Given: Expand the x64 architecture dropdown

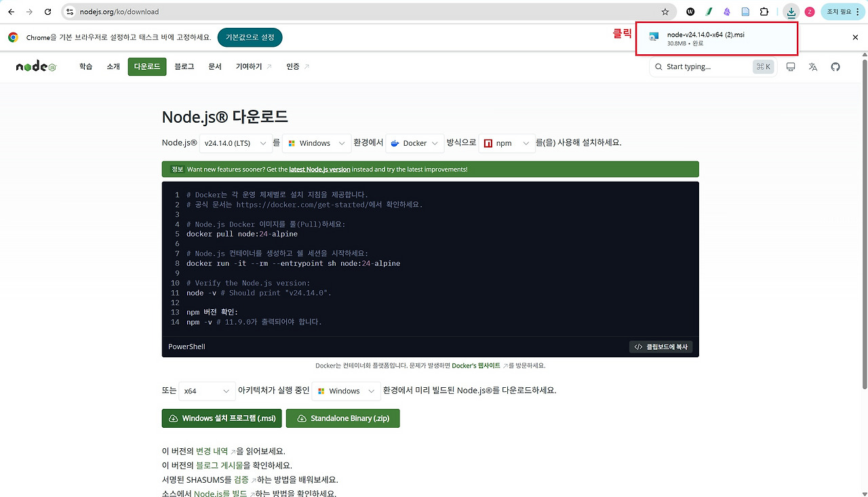Looking at the screenshot, I should click(x=207, y=391).
